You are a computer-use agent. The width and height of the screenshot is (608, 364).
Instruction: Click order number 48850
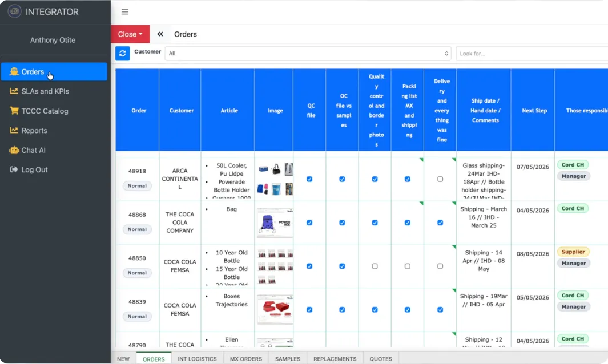(137, 258)
